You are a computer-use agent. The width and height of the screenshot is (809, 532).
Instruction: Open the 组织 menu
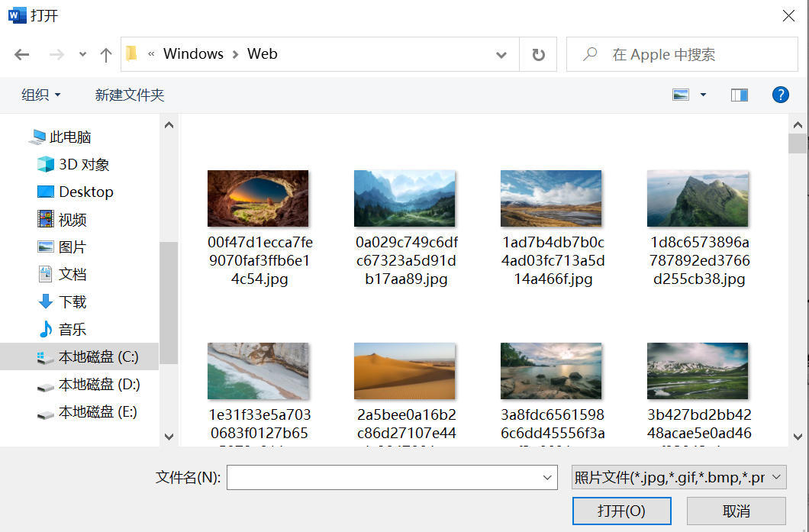pos(41,95)
